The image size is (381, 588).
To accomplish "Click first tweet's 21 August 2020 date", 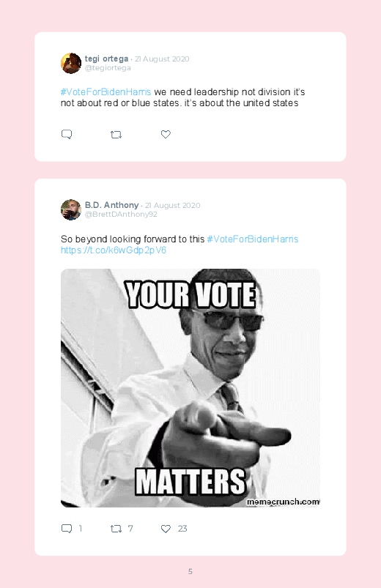I will tap(162, 59).
